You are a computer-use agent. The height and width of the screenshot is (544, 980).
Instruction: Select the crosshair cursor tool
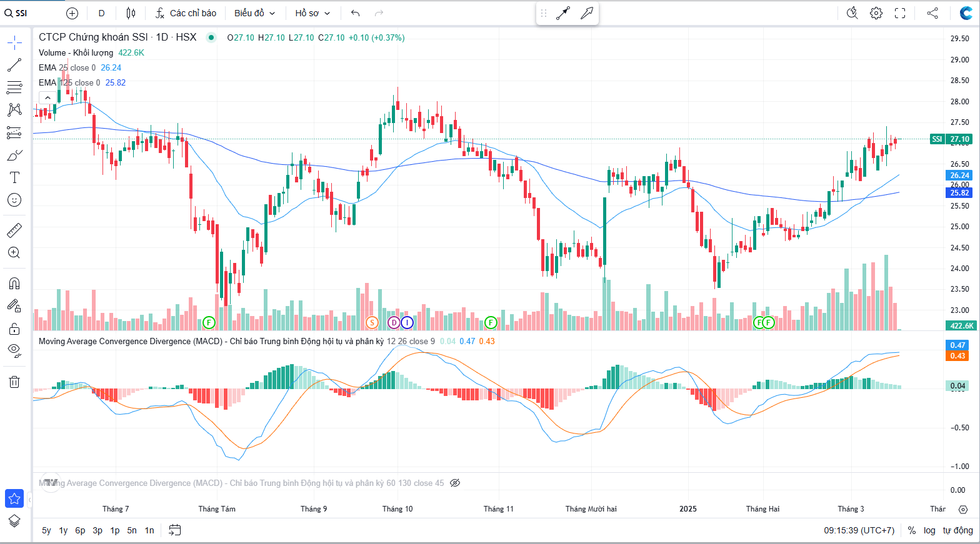coord(14,42)
